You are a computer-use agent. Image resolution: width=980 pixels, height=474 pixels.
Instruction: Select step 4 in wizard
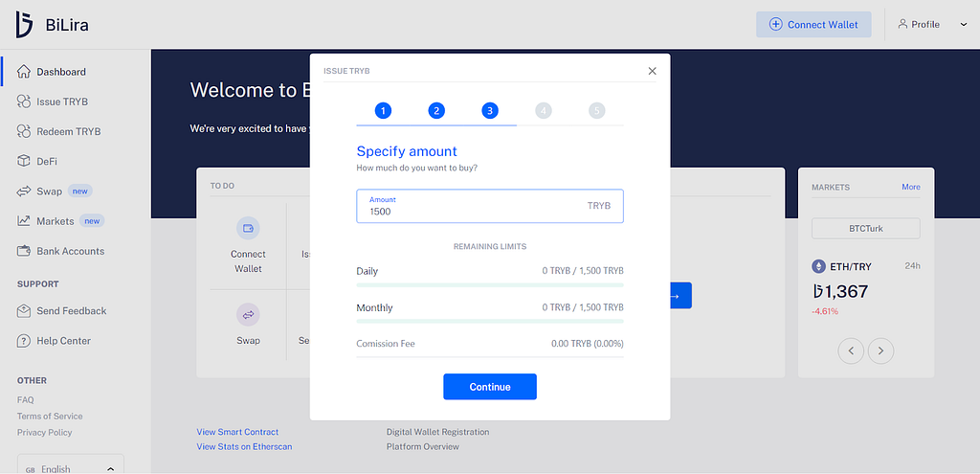click(x=544, y=111)
